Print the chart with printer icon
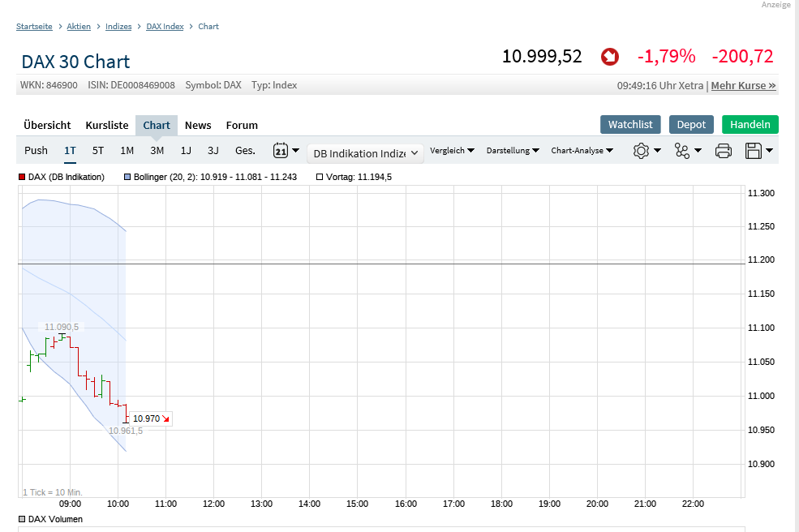 (x=723, y=151)
